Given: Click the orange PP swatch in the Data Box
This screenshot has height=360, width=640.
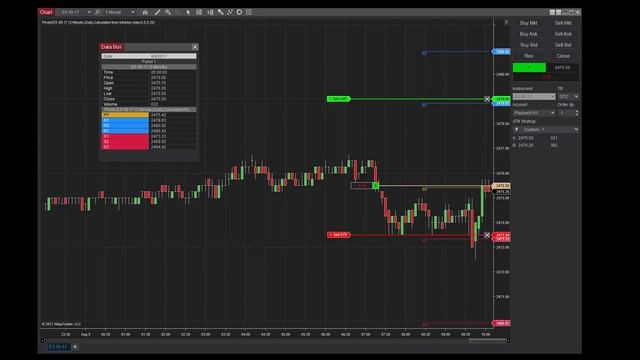Looking at the screenshot, I should tap(125, 115).
